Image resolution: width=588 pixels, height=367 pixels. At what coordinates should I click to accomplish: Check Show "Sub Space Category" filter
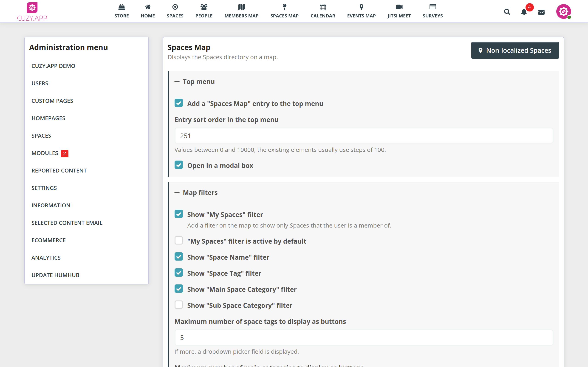pyautogui.click(x=179, y=305)
